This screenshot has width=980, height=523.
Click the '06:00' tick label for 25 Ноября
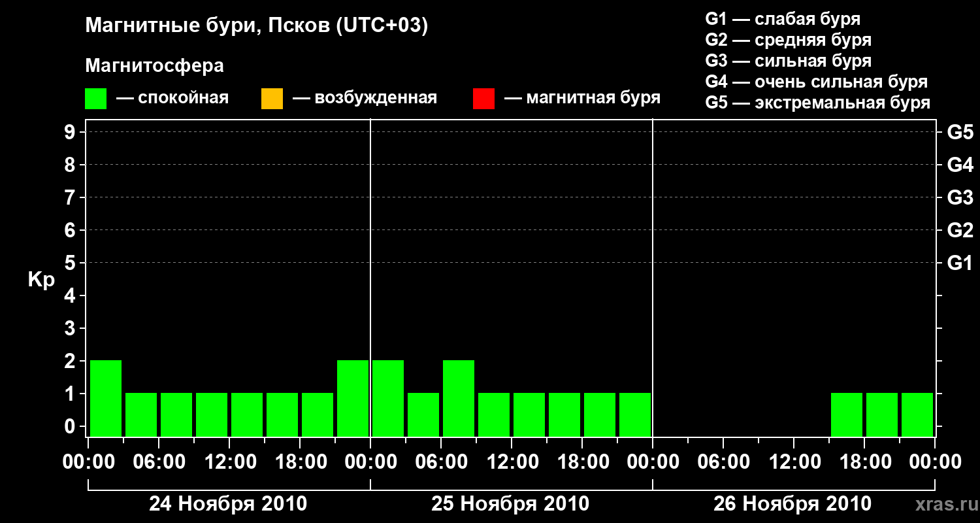441,462
